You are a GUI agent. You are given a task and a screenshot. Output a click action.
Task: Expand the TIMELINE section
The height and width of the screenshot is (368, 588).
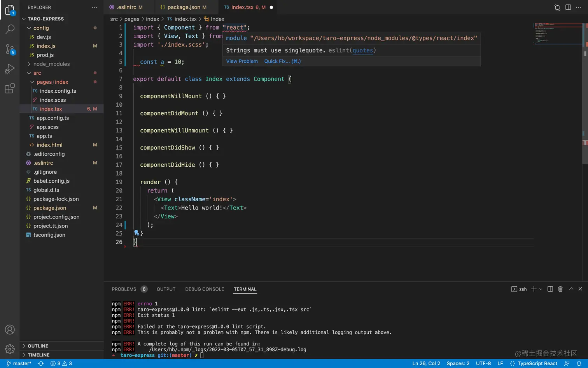click(61, 355)
